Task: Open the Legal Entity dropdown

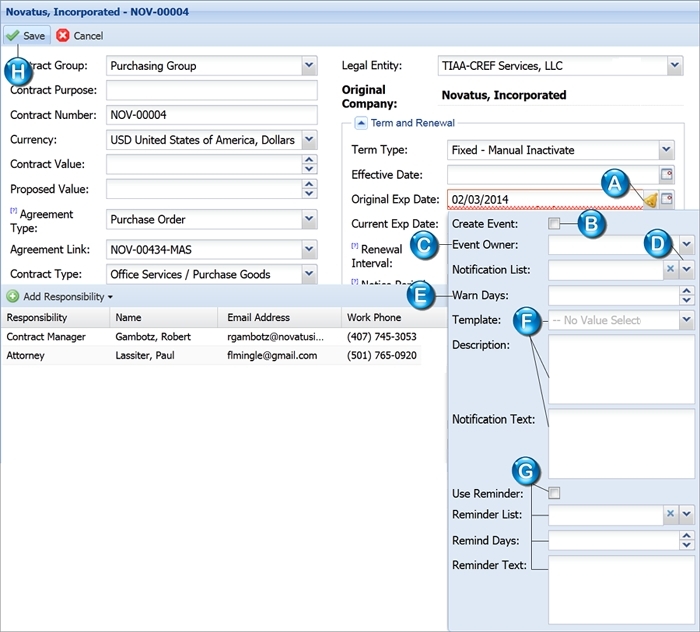Action: [x=675, y=66]
